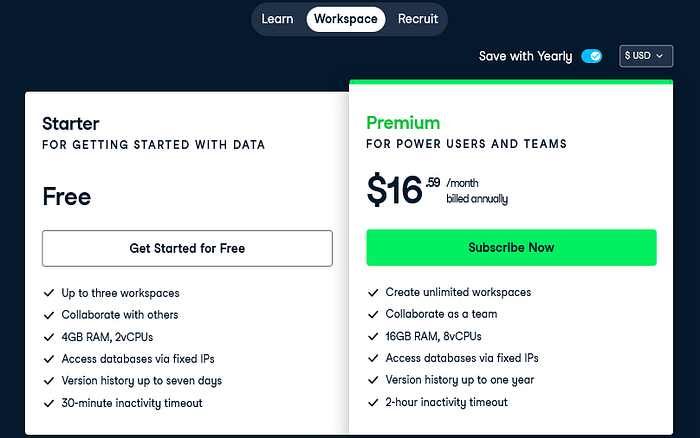
Task: Click the Premium plan heading
Action: [403, 123]
